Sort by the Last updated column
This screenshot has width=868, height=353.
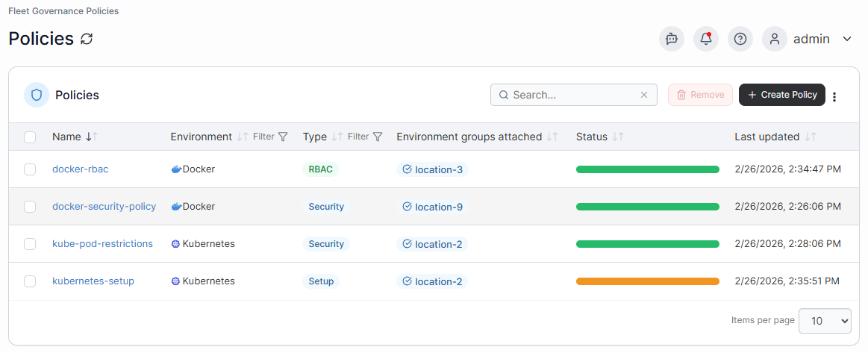click(x=810, y=137)
